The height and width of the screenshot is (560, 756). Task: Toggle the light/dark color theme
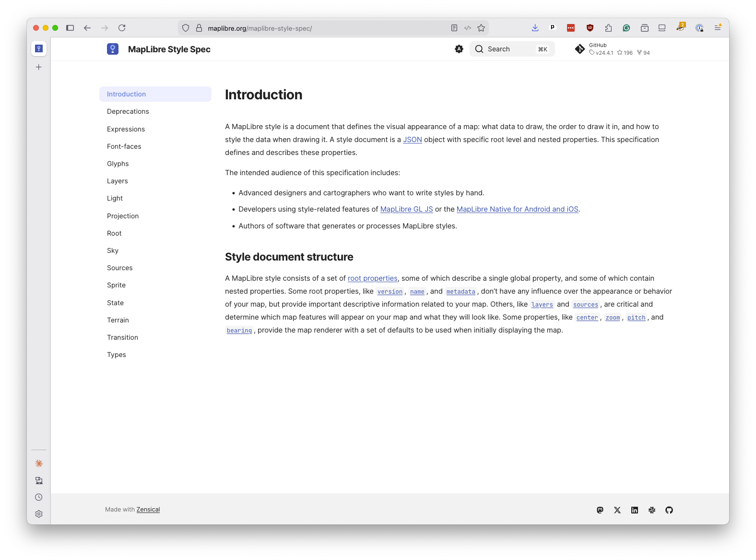[459, 49]
